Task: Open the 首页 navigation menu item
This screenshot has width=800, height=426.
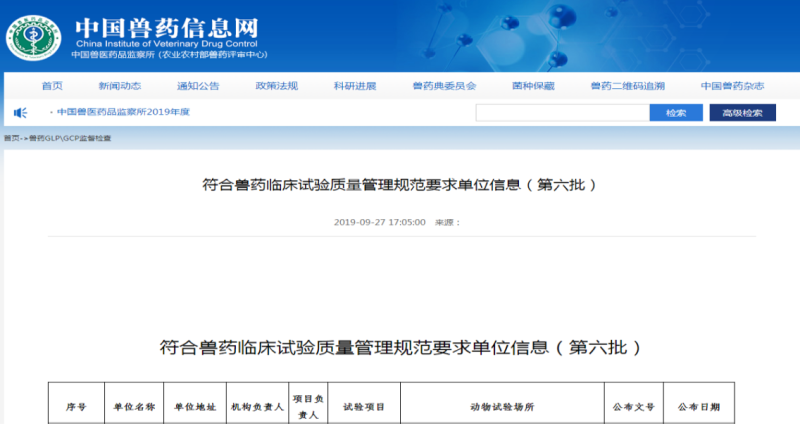Action: point(52,86)
